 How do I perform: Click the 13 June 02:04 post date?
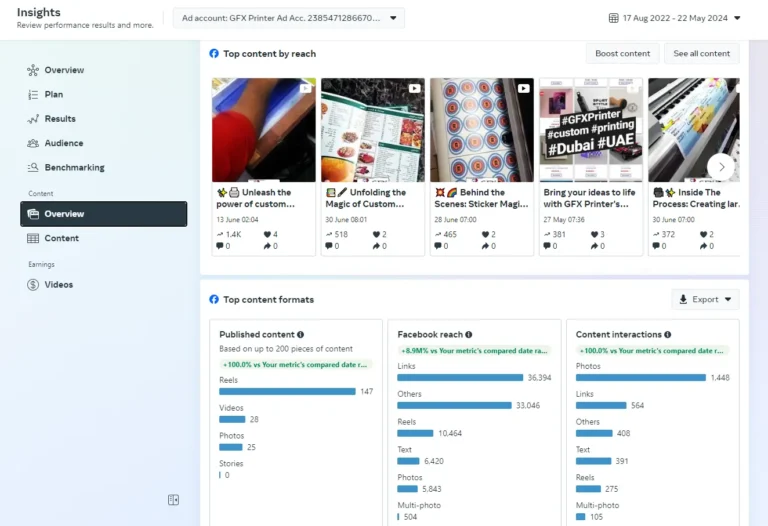237,219
